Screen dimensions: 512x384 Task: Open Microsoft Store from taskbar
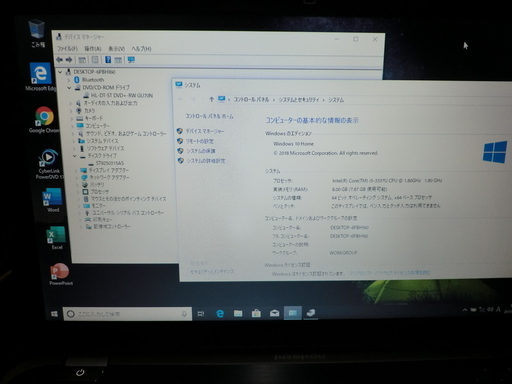(256, 313)
